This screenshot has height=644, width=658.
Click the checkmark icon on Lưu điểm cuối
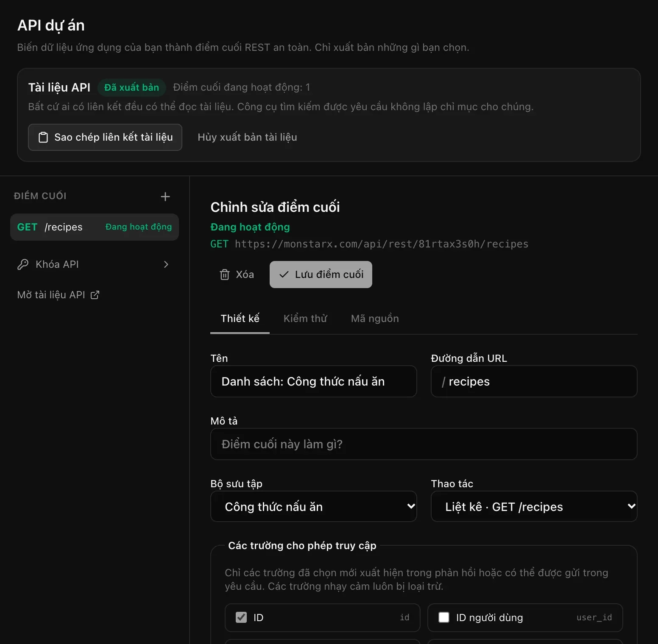coord(284,275)
